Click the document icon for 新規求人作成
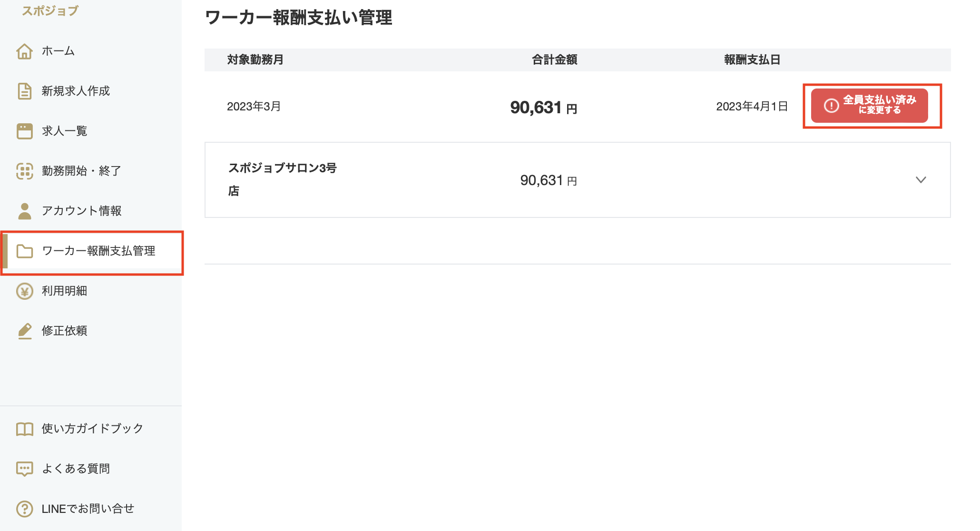The width and height of the screenshot is (980, 531). (x=24, y=91)
